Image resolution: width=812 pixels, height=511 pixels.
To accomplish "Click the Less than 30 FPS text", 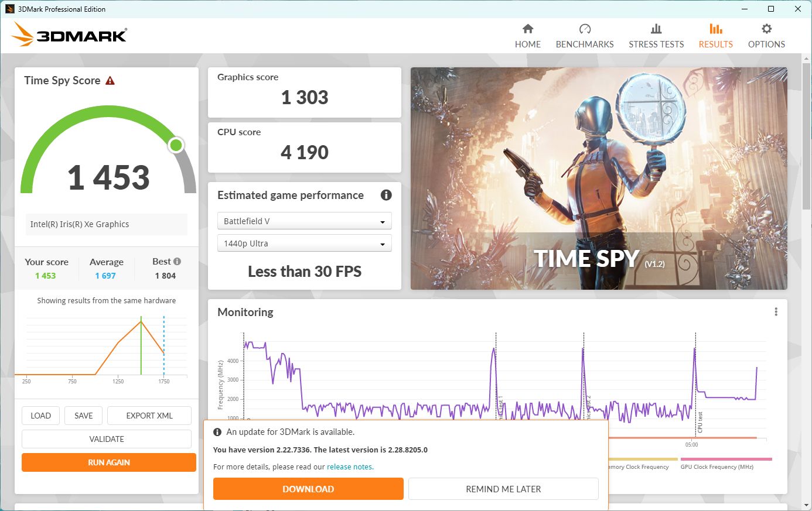I will click(305, 272).
